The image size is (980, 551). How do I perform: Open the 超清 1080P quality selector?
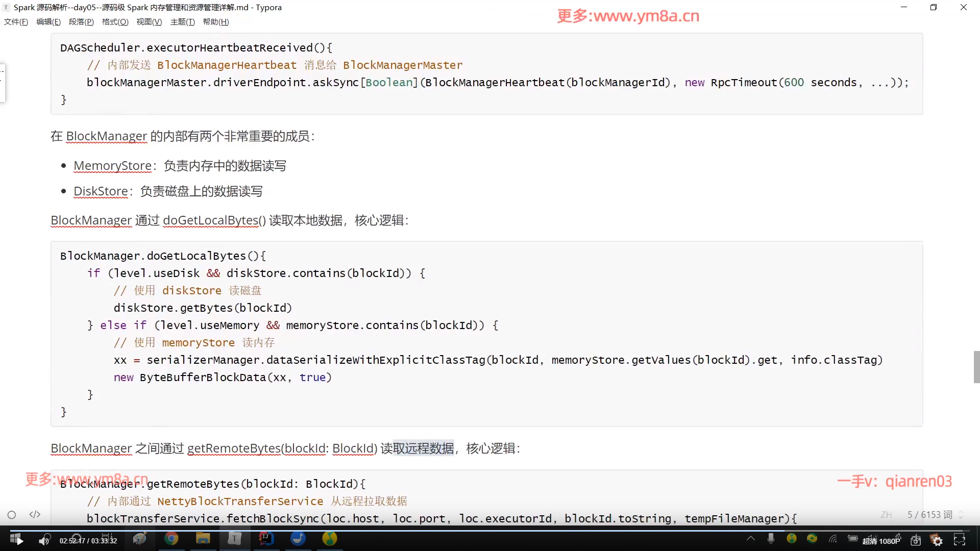[881, 541]
